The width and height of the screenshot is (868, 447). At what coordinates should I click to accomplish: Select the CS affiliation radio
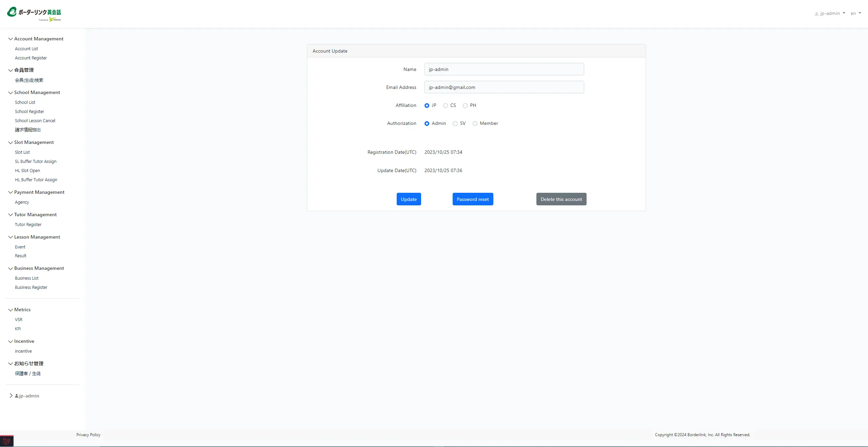[x=446, y=106]
